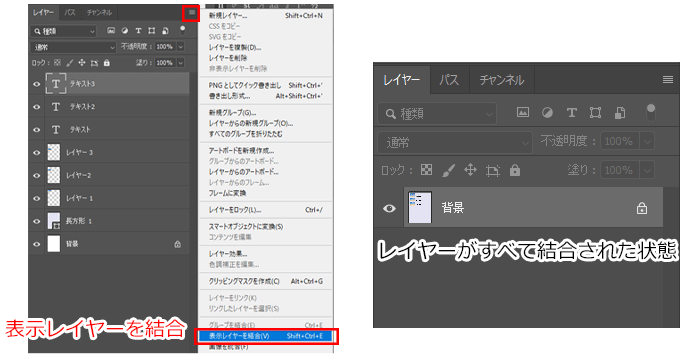Select 長方形 1 layer thumbnail
This screenshot has height=360, width=700.
click(x=54, y=221)
